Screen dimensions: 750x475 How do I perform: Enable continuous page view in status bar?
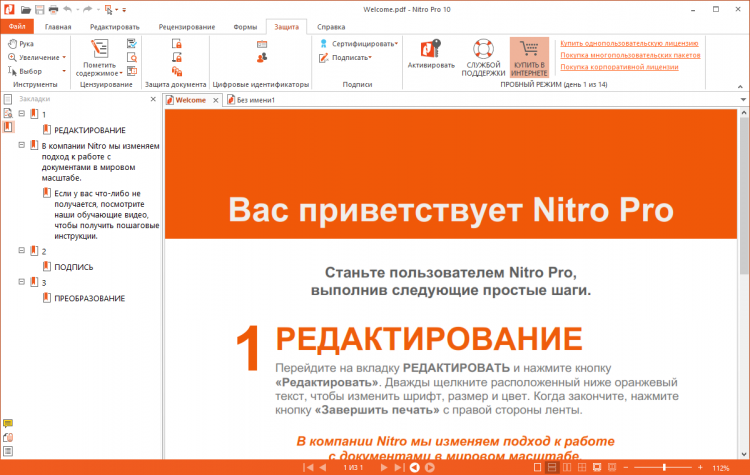[551, 467]
